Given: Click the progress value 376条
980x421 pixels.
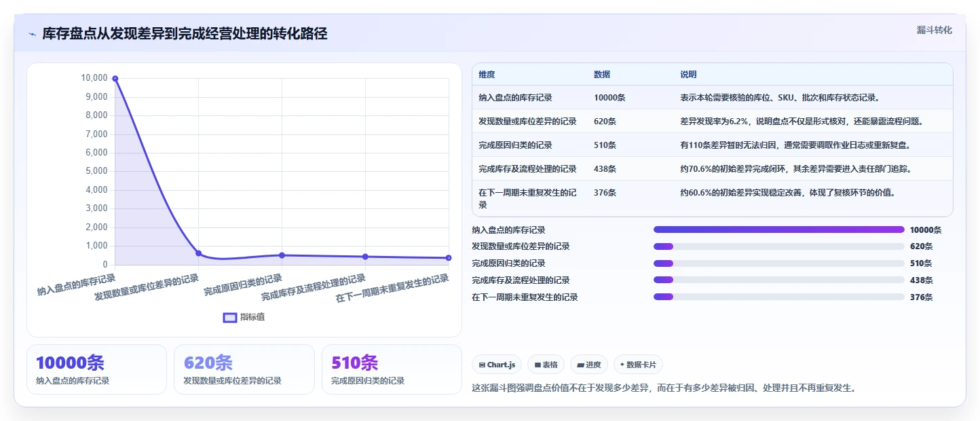Looking at the screenshot, I should point(922,297).
